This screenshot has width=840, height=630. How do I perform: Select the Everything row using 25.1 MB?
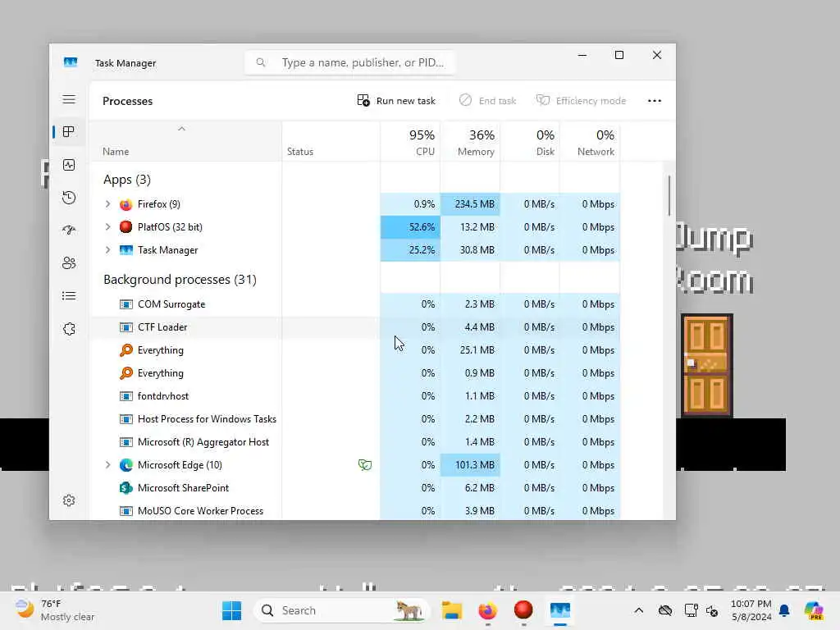tap(356, 350)
